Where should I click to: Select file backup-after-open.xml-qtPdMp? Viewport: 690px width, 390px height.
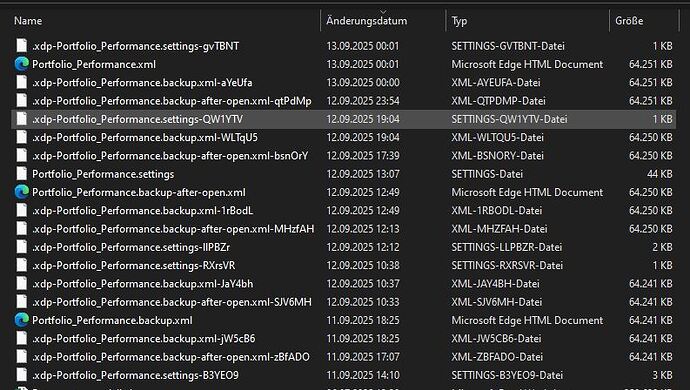coord(343,101)
